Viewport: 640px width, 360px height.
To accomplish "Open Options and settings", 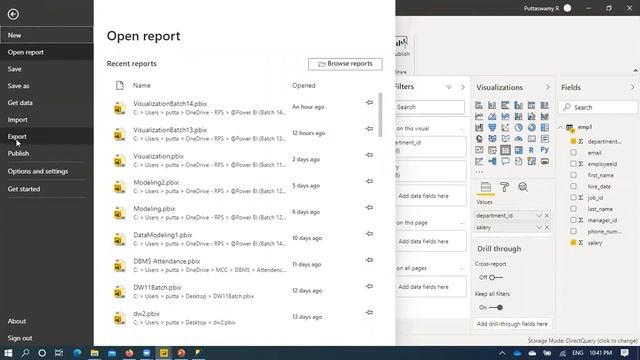I will click(x=47, y=171).
